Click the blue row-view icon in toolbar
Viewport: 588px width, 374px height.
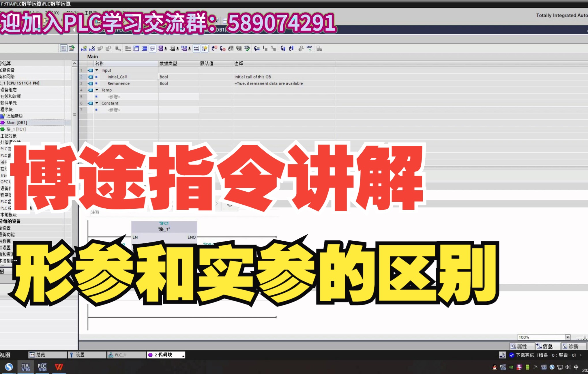pos(144,48)
